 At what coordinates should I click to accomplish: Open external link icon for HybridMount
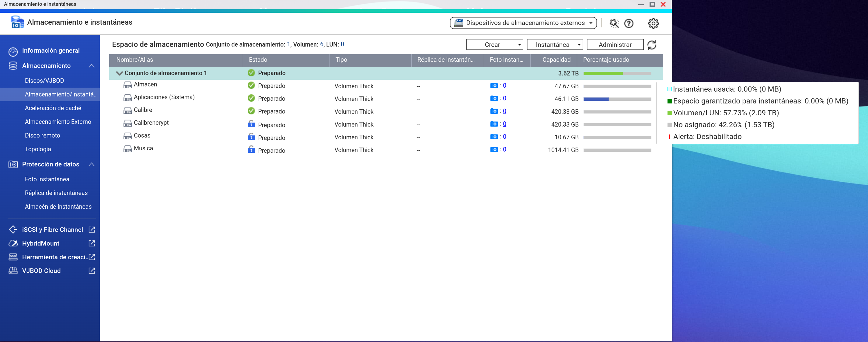92,243
